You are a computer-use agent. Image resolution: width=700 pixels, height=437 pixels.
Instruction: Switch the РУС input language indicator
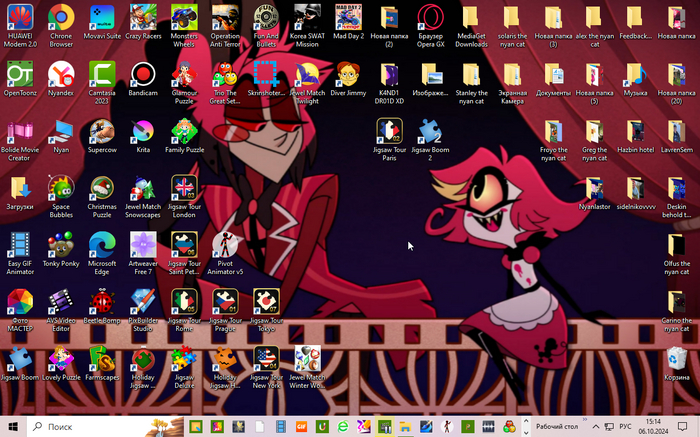(x=625, y=427)
